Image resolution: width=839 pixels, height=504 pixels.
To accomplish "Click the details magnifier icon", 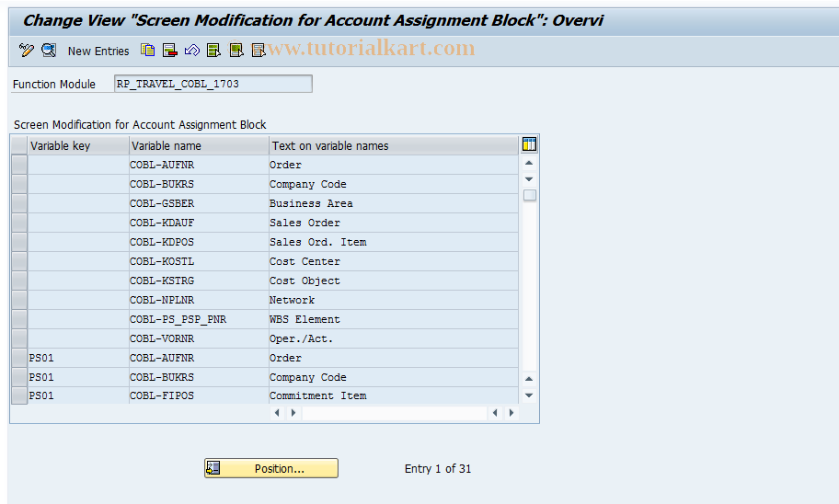I will 49,51.
